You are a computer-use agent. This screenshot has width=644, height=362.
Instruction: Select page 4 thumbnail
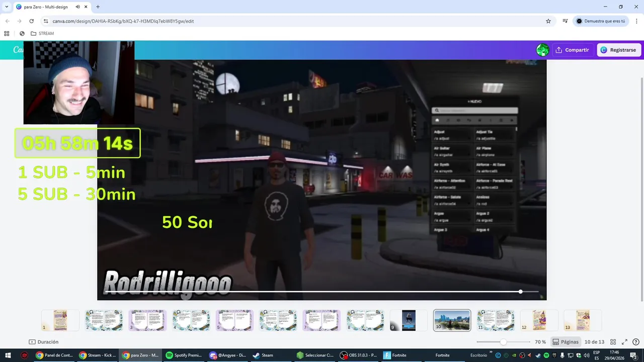coord(191,320)
